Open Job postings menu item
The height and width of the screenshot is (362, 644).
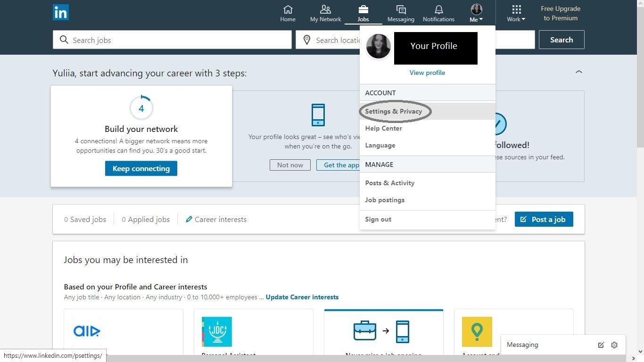[385, 200]
